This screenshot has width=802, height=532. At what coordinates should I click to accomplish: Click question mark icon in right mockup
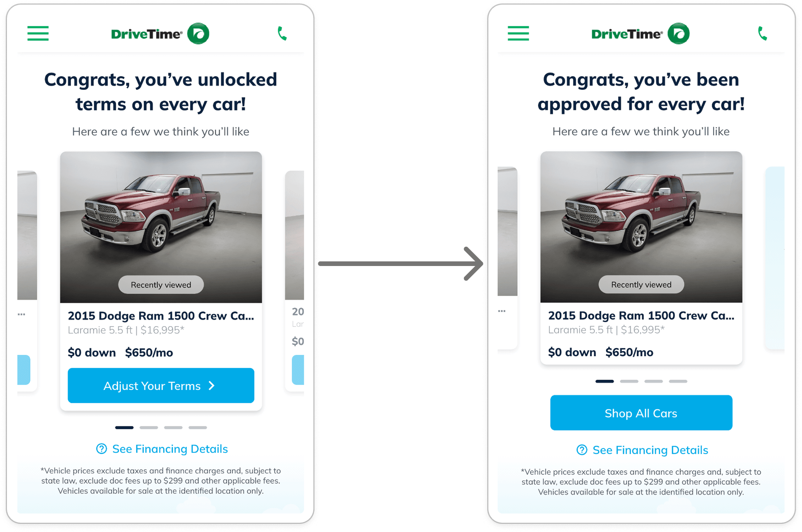pyautogui.click(x=582, y=450)
